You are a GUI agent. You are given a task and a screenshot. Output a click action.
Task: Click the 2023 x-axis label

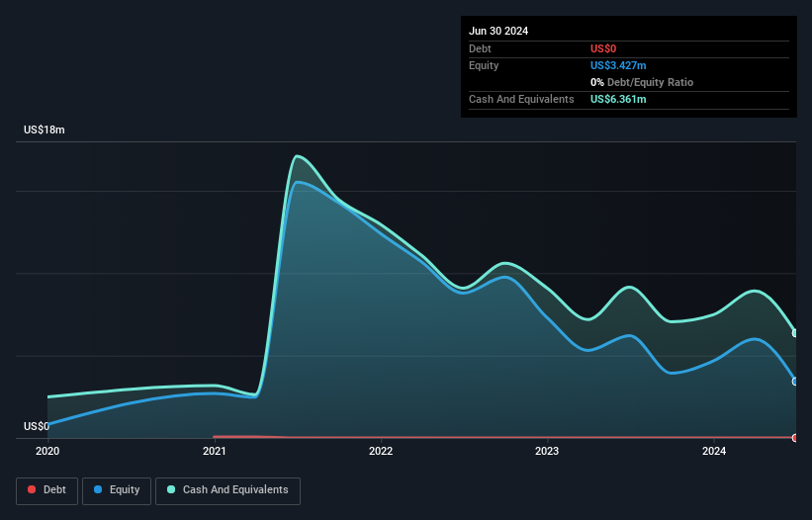pyautogui.click(x=547, y=451)
